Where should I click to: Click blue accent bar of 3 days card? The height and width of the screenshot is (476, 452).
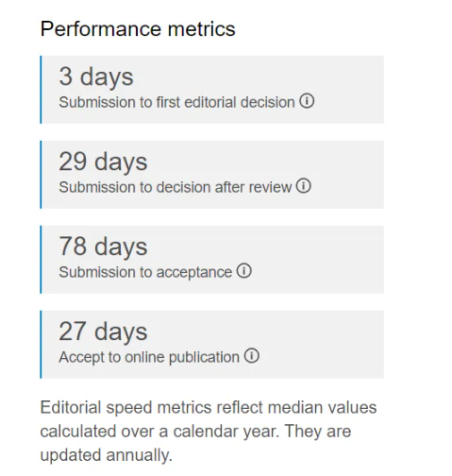click(41, 90)
